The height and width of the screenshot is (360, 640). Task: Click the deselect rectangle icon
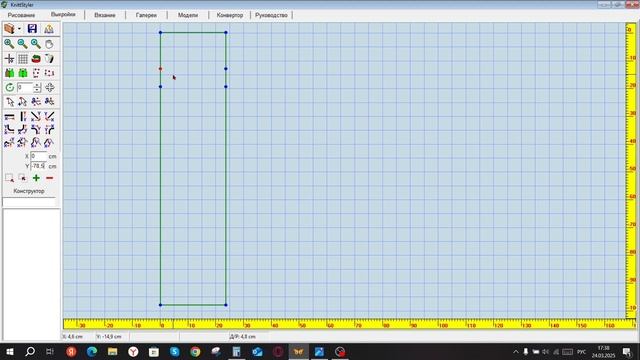click(x=22, y=178)
